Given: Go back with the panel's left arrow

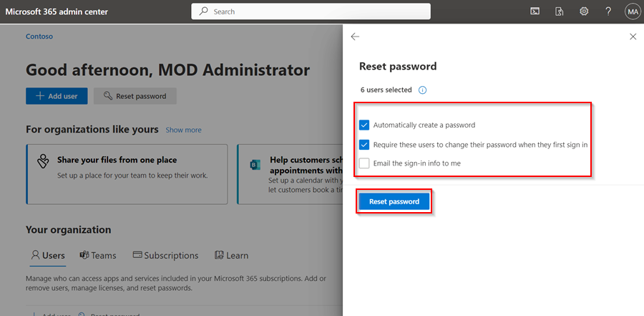Looking at the screenshot, I should point(355,37).
